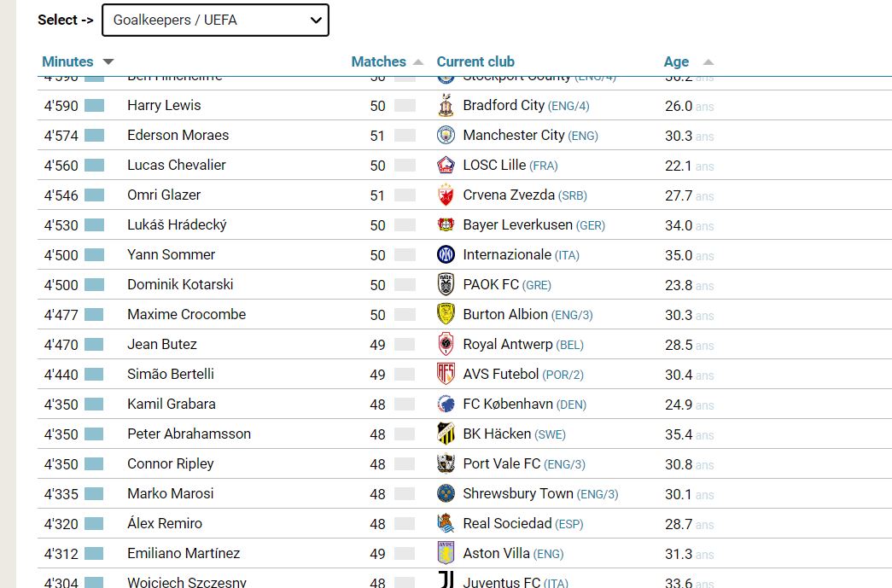The height and width of the screenshot is (588, 892).
Task: Click Harry Lewis minutes bar indicator
Action: coord(95,106)
